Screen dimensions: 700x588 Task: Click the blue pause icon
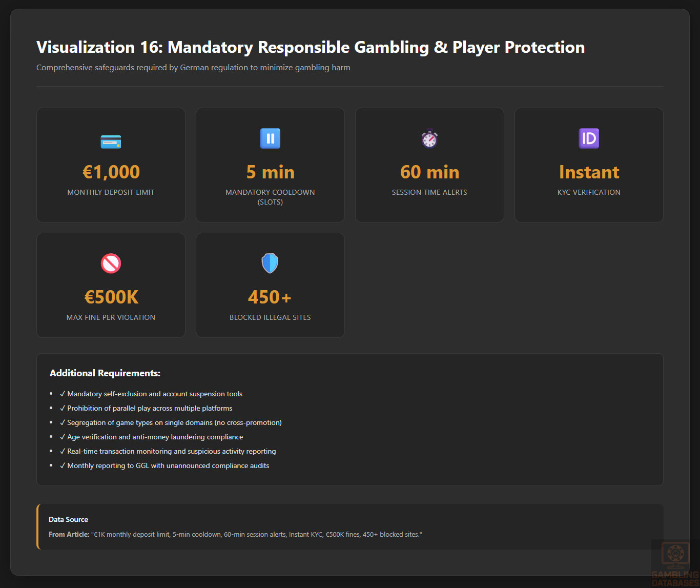pyautogui.click(x=270, y=138)
